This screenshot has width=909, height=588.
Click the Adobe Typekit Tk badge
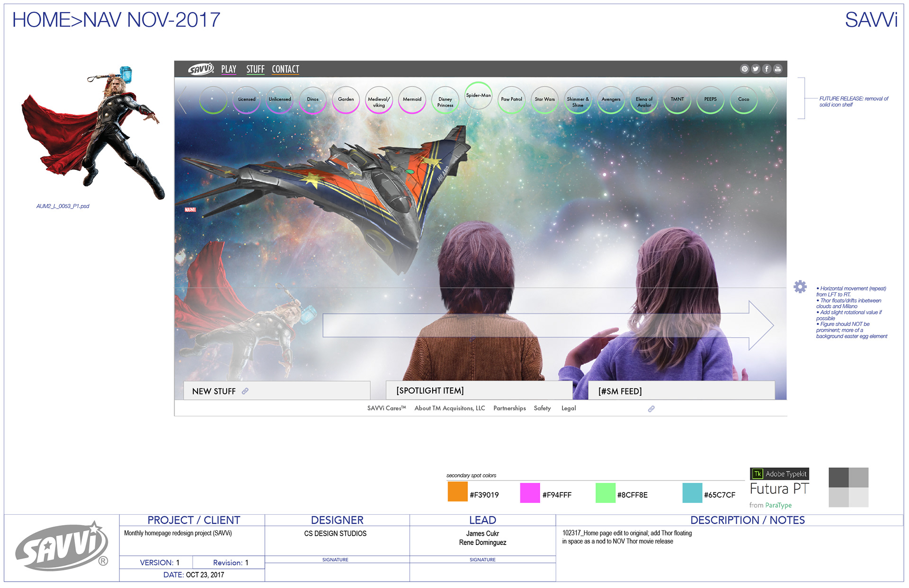point(779,474)
